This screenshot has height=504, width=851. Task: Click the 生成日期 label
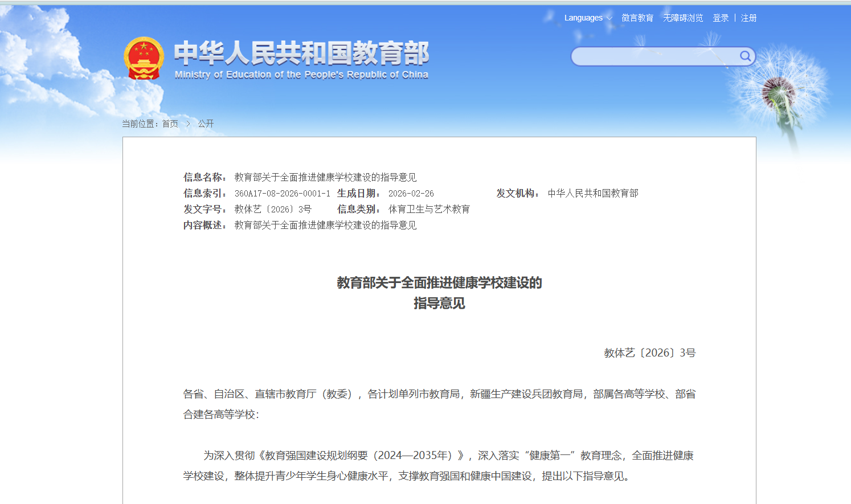pos(359,194)
